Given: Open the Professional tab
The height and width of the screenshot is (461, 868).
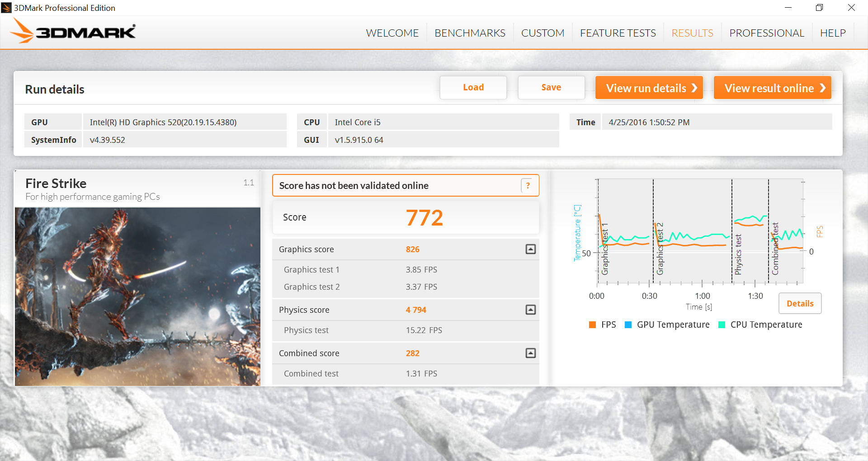Looking at the screenshot, I should tap(766, 33).
